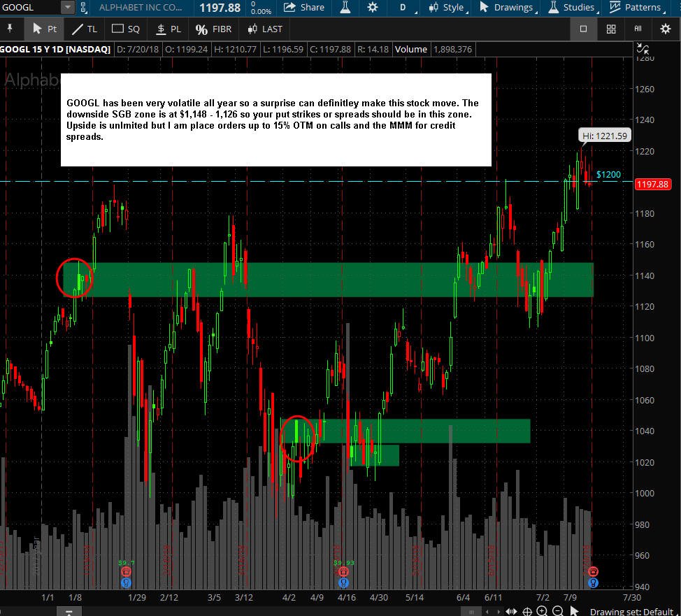Screen dimensions: 681x616
Task: Click the 1,898,376 volume value
Action: [x=452, y=50]
